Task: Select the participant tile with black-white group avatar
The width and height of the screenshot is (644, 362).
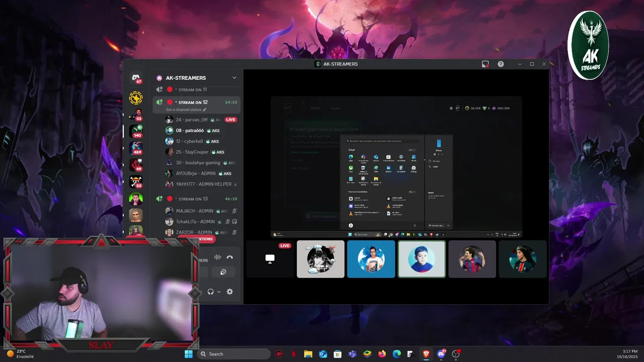Action: tap(320, 259)
